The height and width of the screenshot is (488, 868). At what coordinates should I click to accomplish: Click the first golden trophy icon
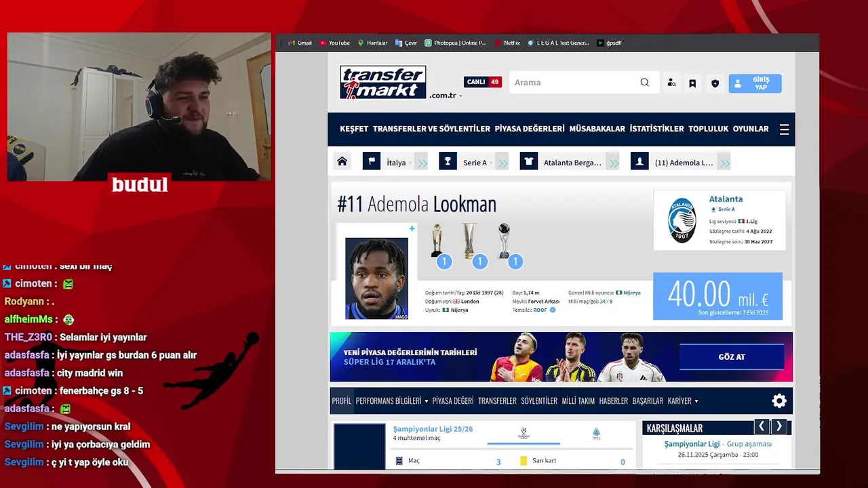pyautogui.click(x=437, y=241)
